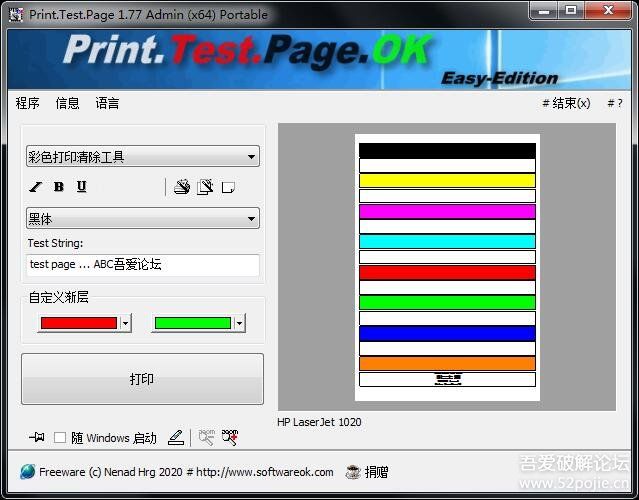Viewport: 639px width, 500px height.
Task: Click the # 结束(x) menu item
Action: [566, 103]
